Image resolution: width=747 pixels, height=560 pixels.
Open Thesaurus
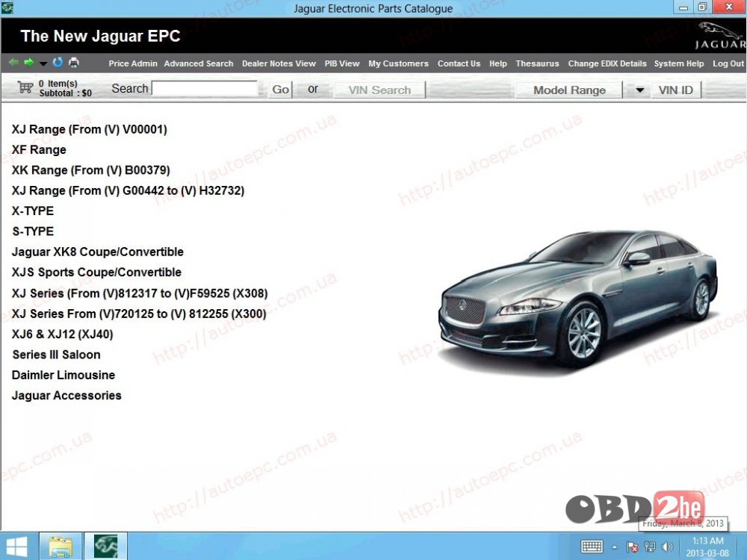(537, 63)
